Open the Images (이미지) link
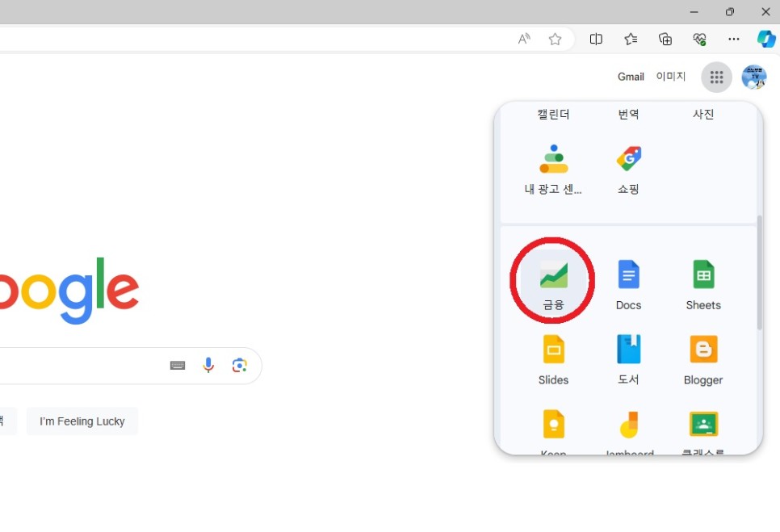Screen dimensions: 780x532 [x=670, y=77]
